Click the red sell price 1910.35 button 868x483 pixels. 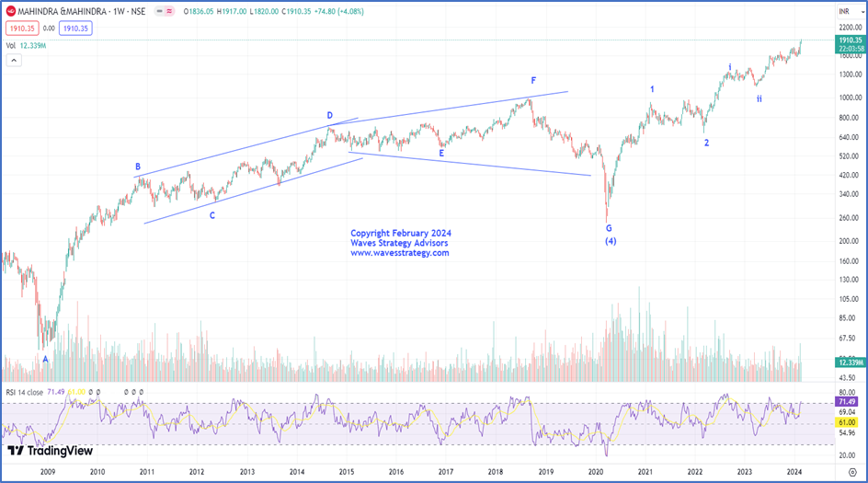(22, 29)
